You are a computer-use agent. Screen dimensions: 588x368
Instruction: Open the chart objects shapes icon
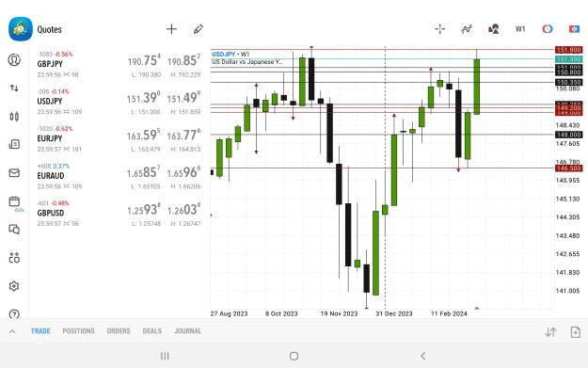(494, 29)
